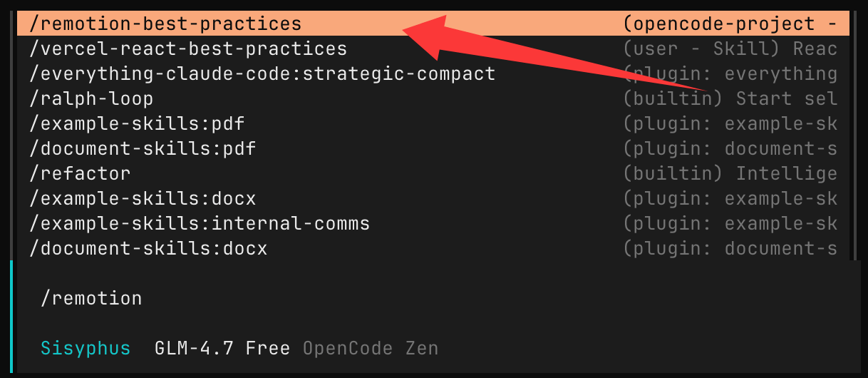Pick /example-skills:docx from the autocomplete
The image size is (868, 378).
click(143, 198)
